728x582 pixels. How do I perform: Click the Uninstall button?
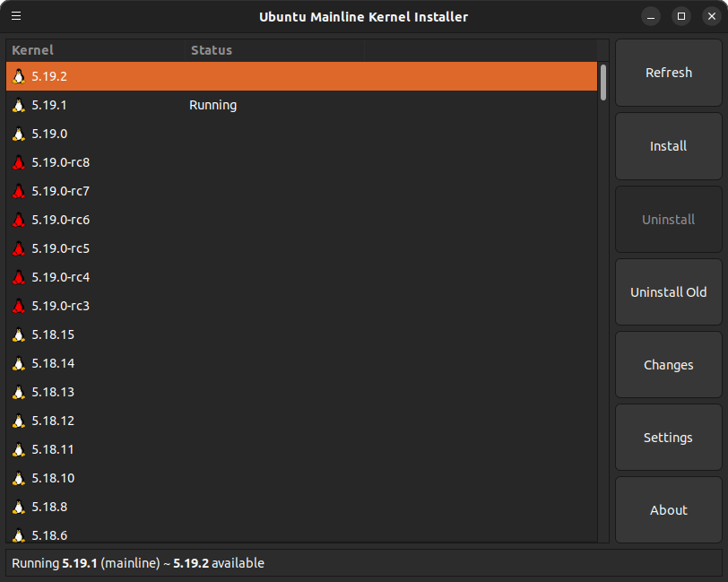[669, 219]
